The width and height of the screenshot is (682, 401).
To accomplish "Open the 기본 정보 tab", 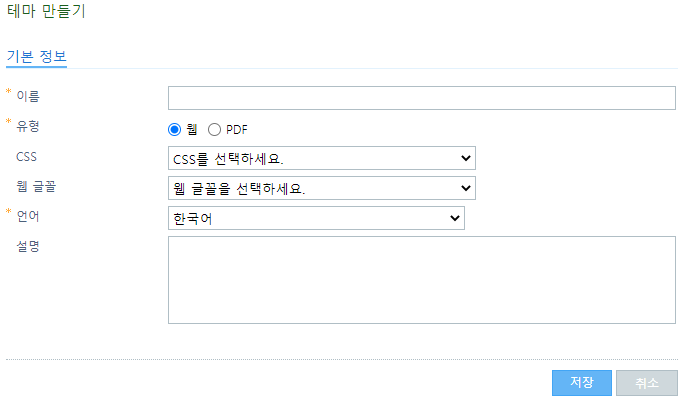I will click(x=37, y=57).
